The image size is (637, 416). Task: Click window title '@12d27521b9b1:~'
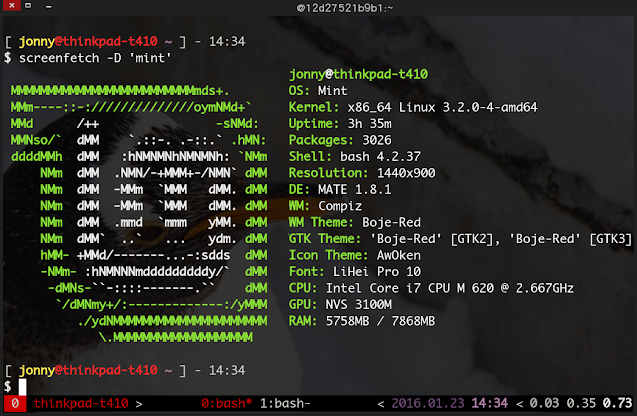(344, 8)
